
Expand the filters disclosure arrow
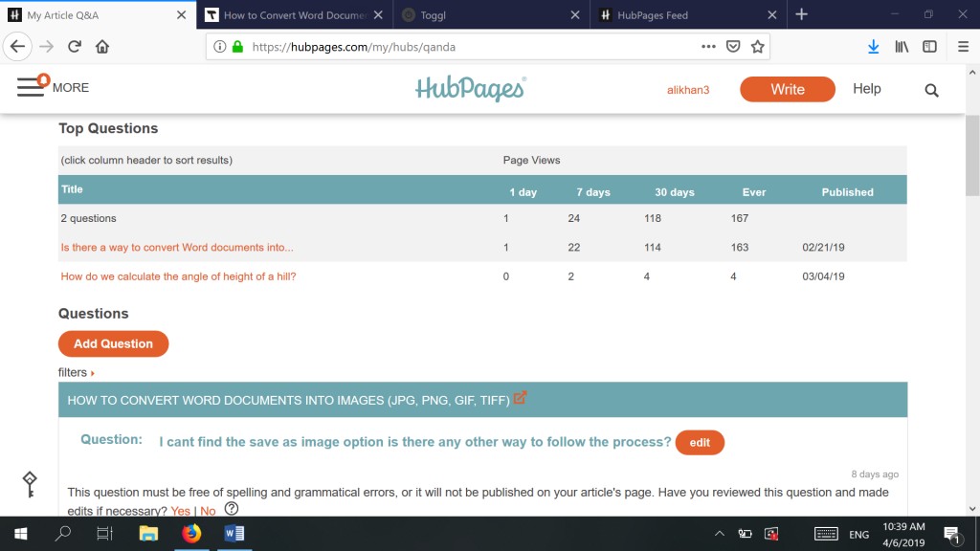click(x=93, y=374)
